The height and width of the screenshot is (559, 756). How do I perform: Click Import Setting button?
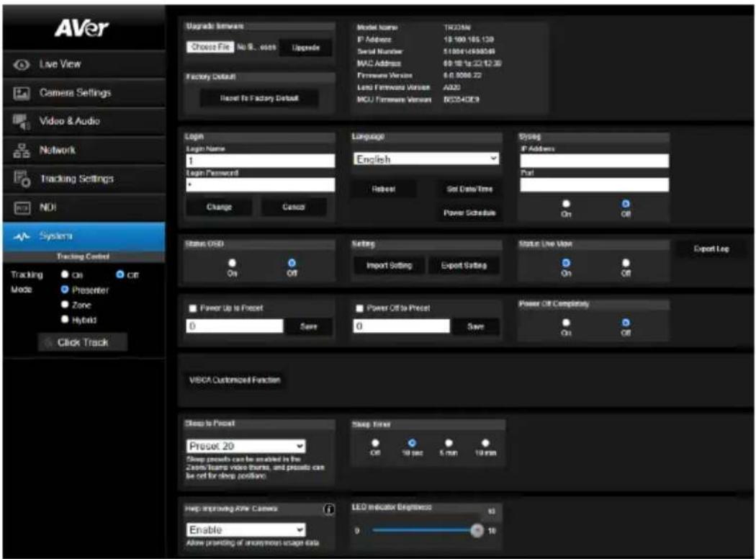390,265
